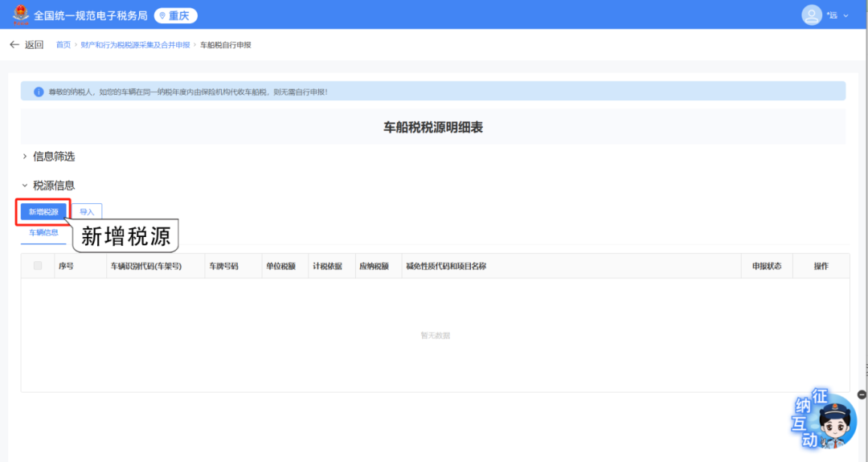Viewport: 868px width, 462px height.
Task: Expand the 信息筛选 section
Action: (x=25, y=156)
